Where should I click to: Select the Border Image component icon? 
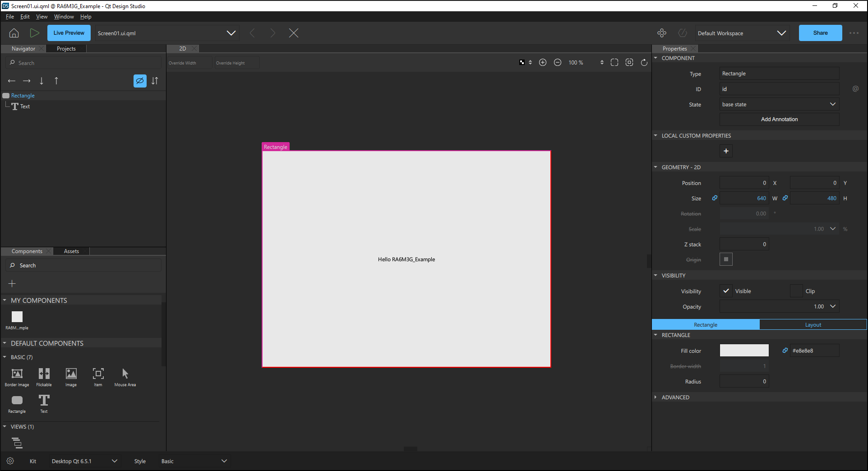point(17,374)
